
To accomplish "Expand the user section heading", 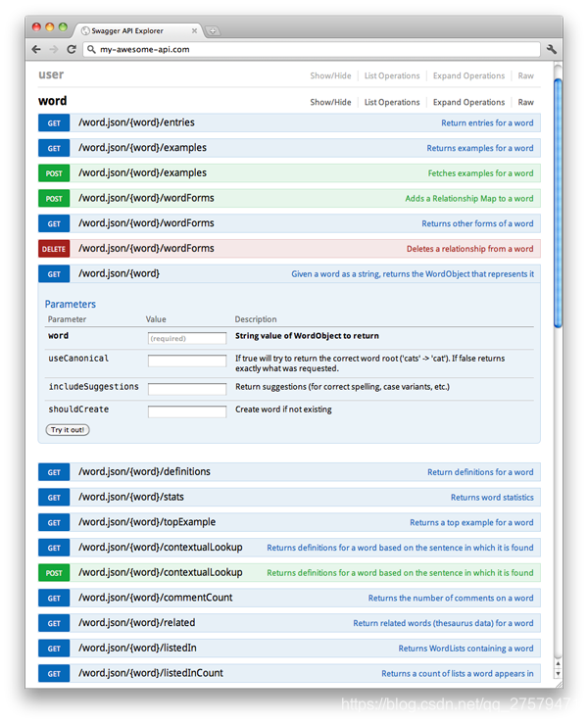I will (51, 74).
